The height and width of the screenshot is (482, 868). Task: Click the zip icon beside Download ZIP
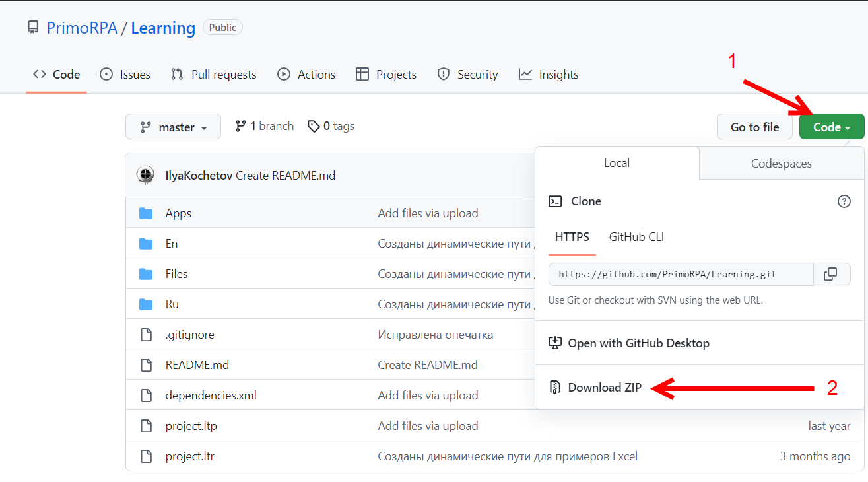pyautogui.click(x=555, y=387)
